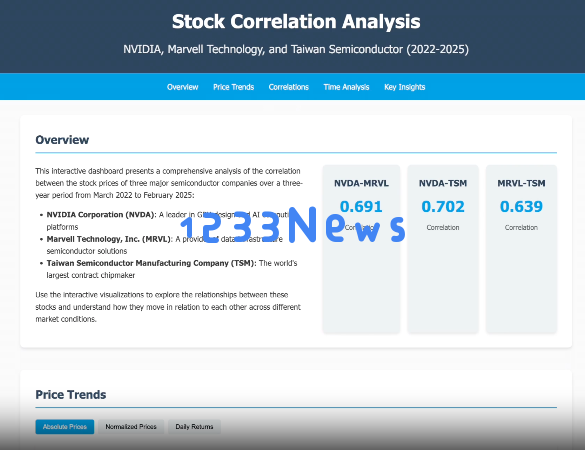Viewport: 585px width, 450px height.
Task: Switch to Daily Returns view
Action: click(x=194, y=426)
